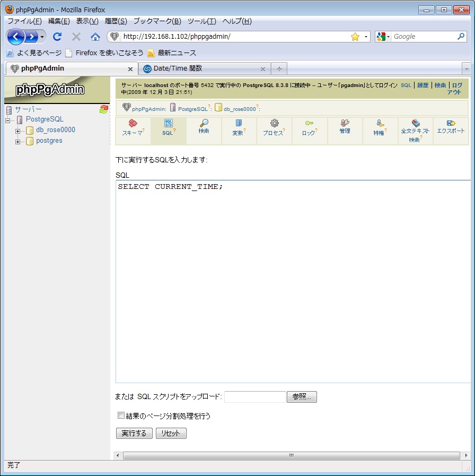Open the 編集(E) menu
This screenshot has width=475, height=476.
59,21
